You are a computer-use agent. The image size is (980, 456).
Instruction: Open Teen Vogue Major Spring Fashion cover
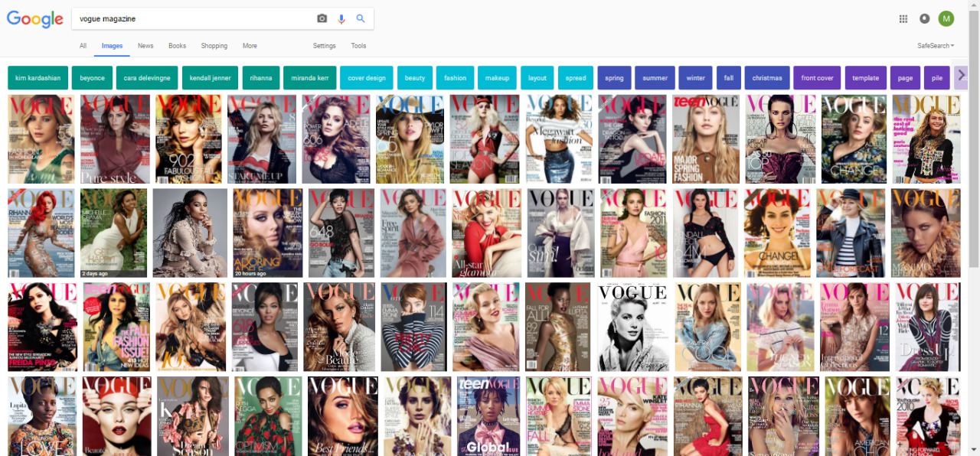[707, 139]
